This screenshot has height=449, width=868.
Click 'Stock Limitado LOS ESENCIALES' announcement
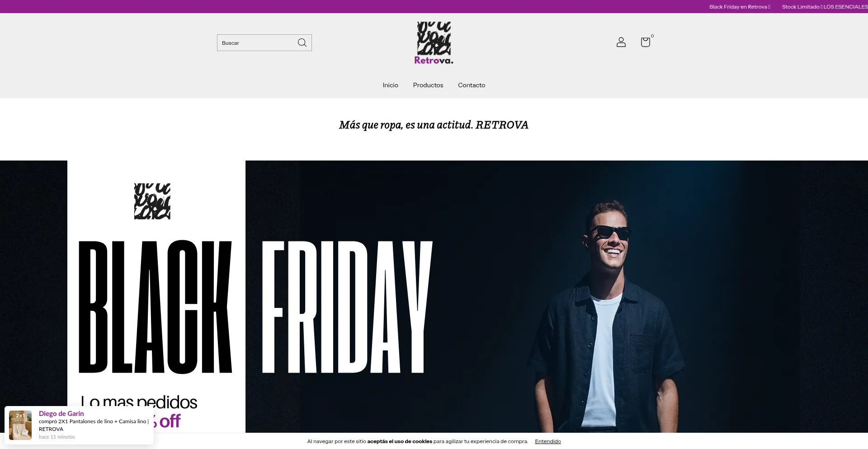pyautogui.click(x=825, y=7)
